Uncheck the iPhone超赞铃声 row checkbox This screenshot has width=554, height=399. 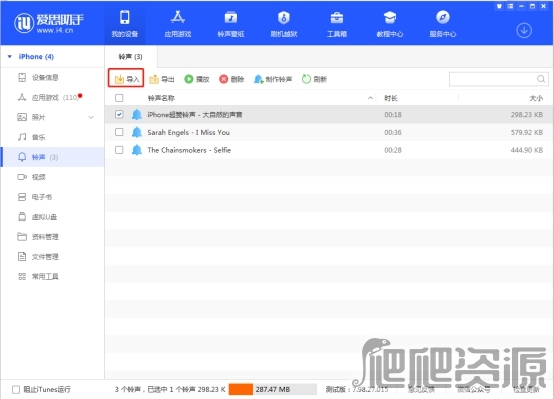(x=119, y=114)
